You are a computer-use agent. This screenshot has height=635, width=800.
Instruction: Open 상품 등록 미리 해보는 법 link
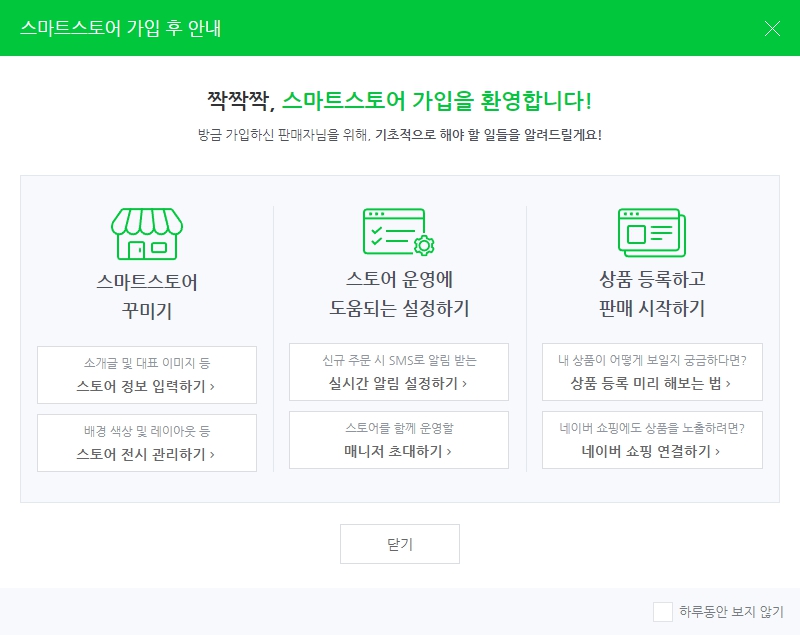652,372
